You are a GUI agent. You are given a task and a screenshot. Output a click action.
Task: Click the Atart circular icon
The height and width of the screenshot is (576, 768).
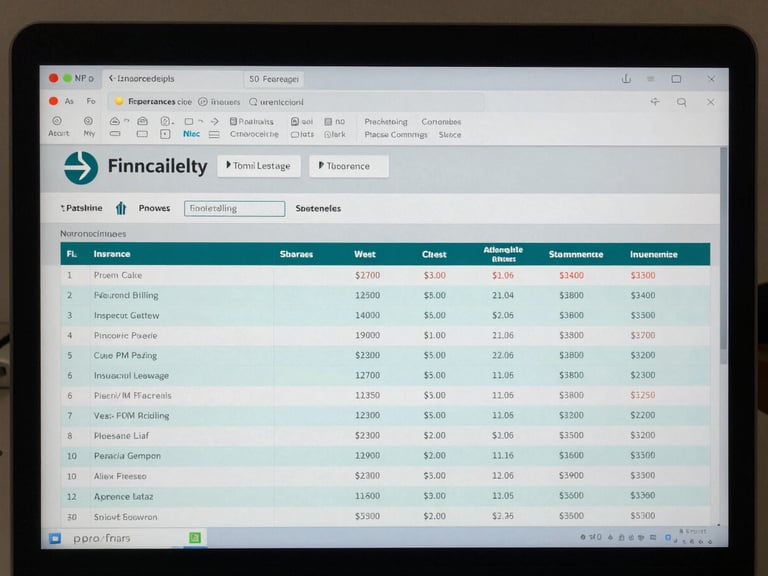(x=57, y=121)
